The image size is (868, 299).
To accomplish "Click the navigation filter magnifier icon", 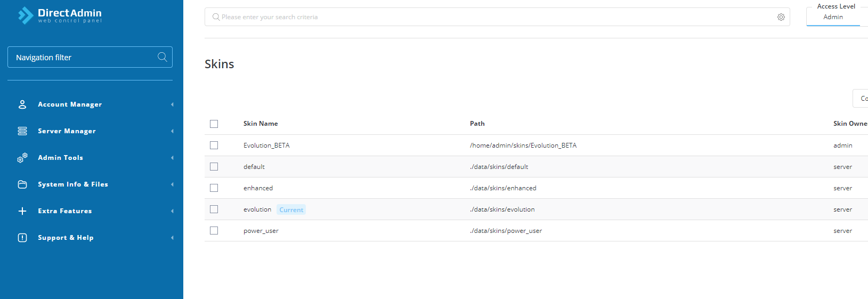I will coord(163,57).
